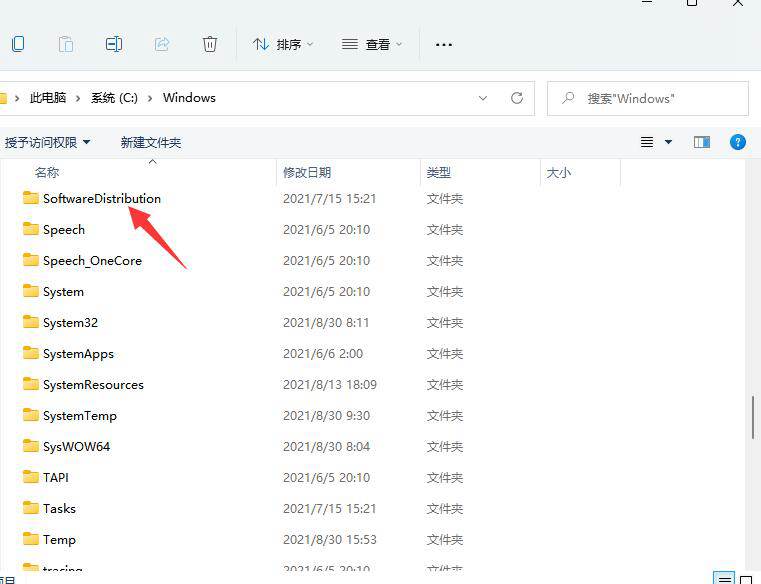Select the Temp folder
The height and width of the screenshot is (584, 761).
(x=59, y=540)
